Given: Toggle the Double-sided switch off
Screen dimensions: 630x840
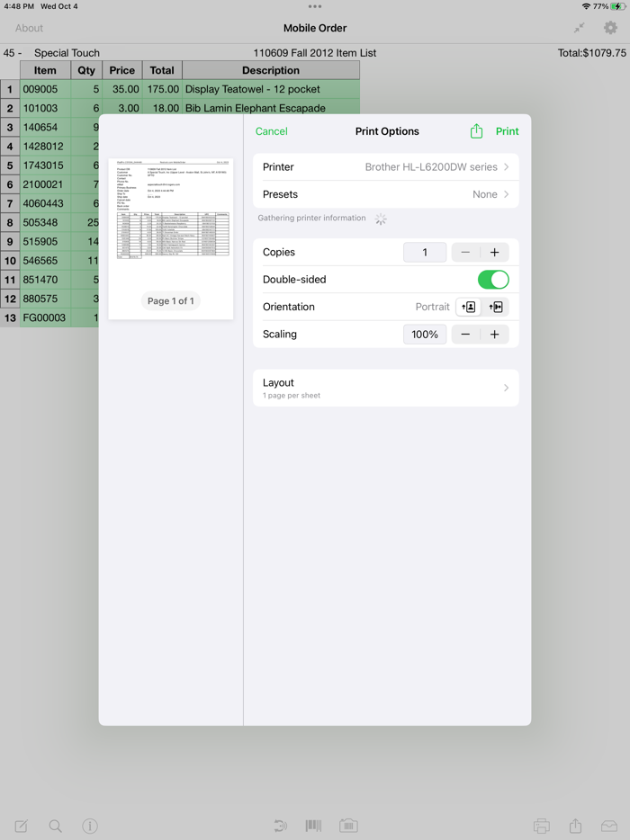Looking at the screenshot, I should tap(493, 280).
